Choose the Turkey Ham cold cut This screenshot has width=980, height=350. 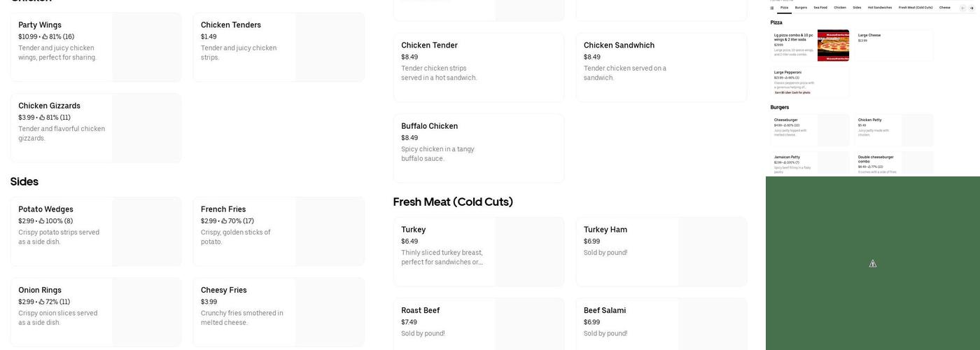click(x=661, y=251)
